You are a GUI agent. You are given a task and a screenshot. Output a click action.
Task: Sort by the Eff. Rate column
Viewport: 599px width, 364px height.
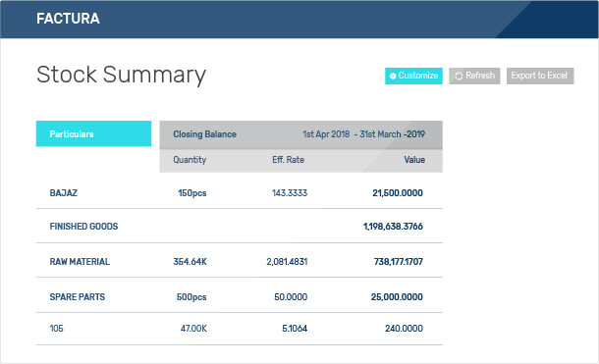click(x=288, y=160)
